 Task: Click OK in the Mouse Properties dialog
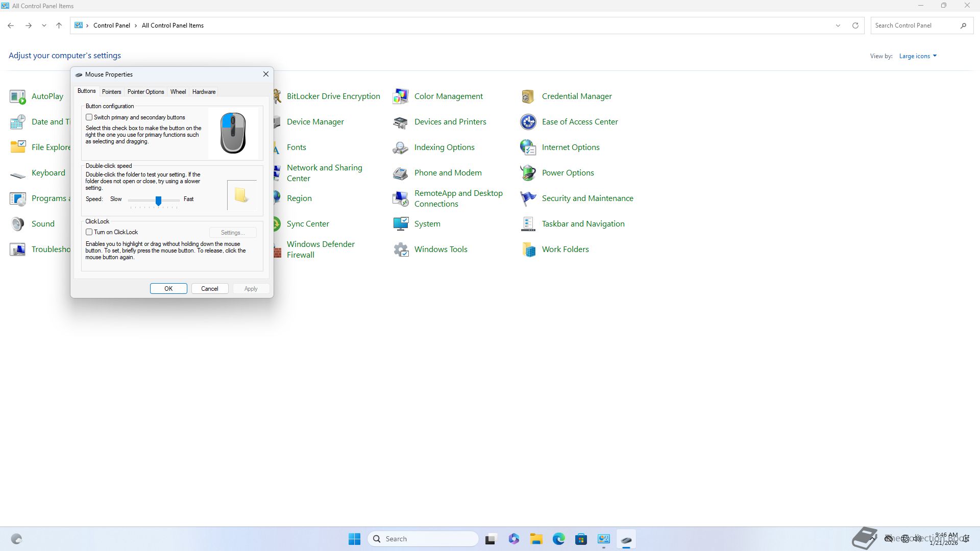pyautogui.click(x=168, y=289)
